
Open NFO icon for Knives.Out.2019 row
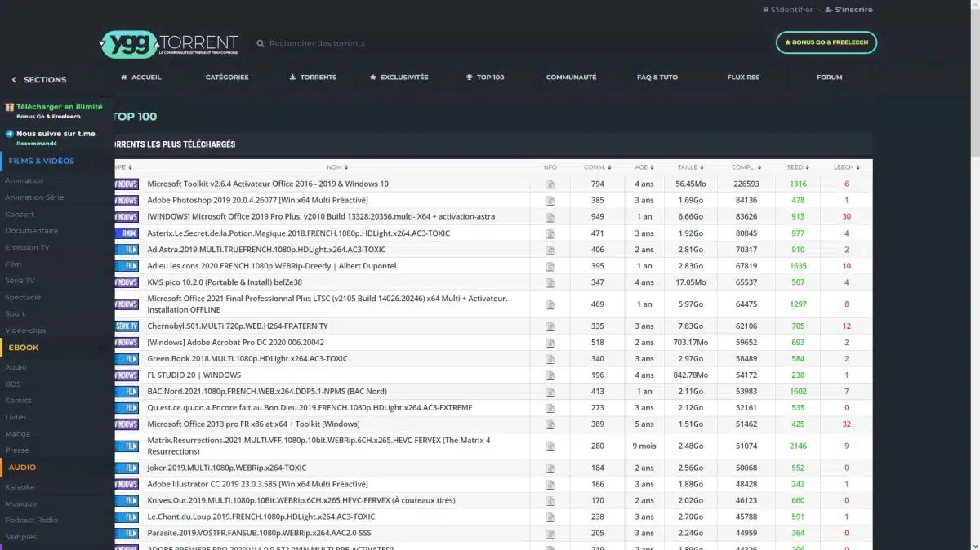550,501
